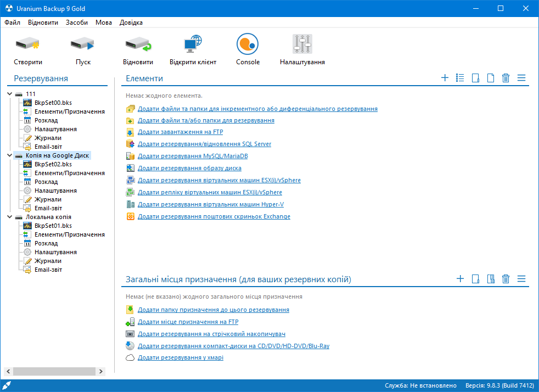
Task: Open the Файл menu
Action: [13, 23]
